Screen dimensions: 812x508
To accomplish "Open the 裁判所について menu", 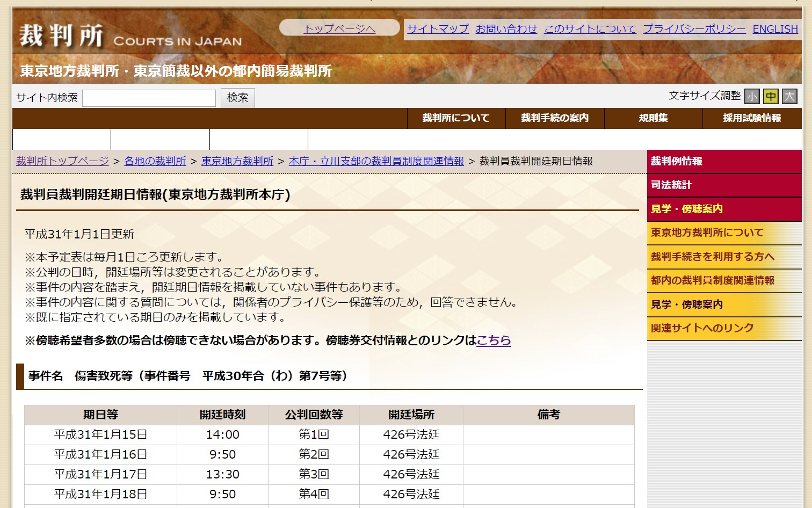I will click(456, 118).
